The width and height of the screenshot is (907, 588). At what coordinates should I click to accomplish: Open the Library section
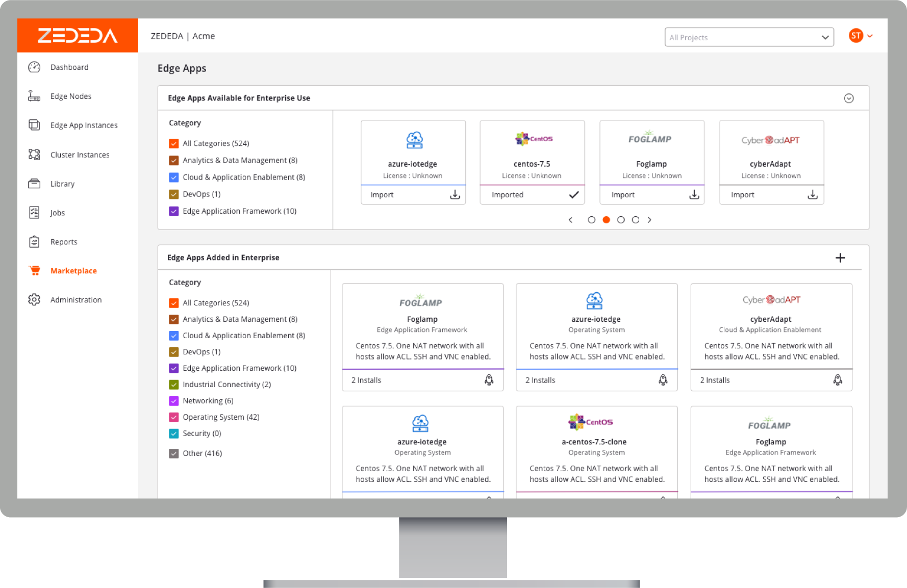(62, 184)
